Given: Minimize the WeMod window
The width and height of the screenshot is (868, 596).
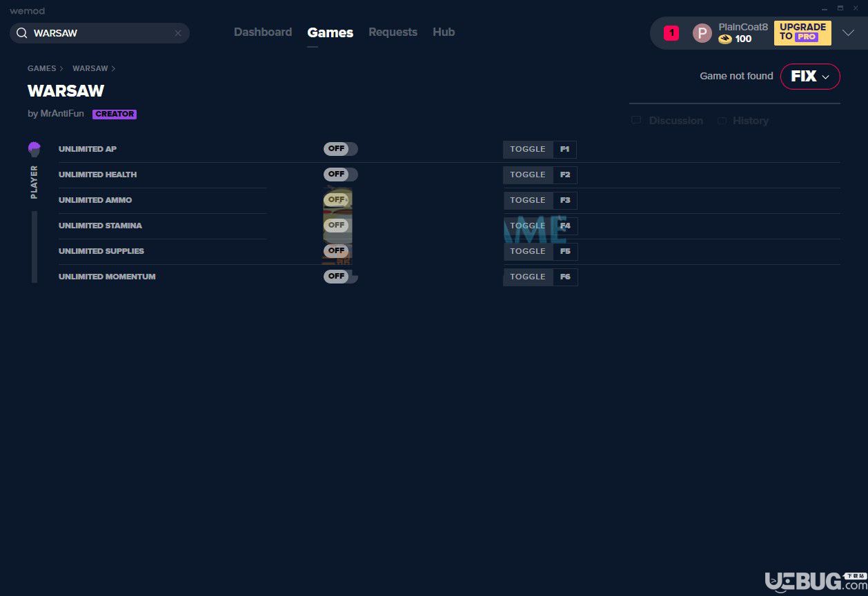Looking at the screenshot, I should click(825, 8).
